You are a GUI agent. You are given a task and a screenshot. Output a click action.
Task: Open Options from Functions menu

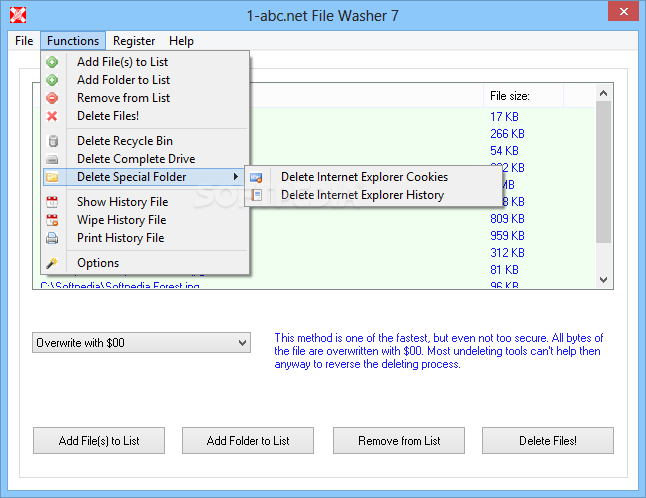click(x=146, y=263)
